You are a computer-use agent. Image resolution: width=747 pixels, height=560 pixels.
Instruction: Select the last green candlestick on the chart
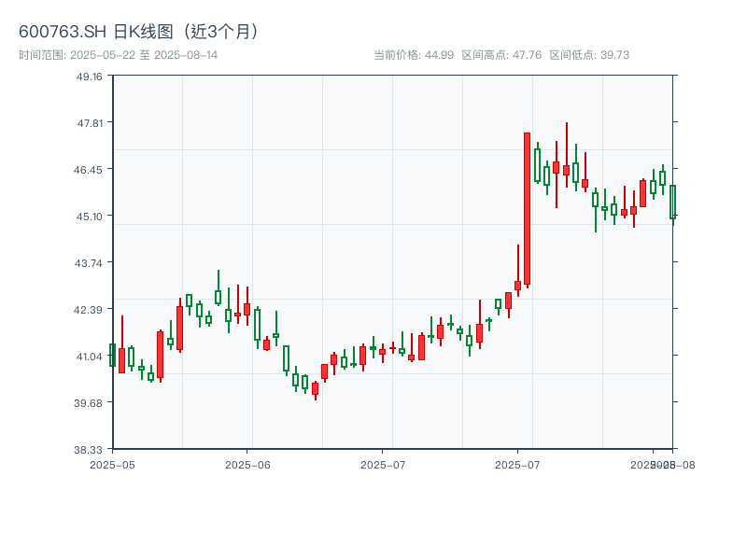(672, 202)
